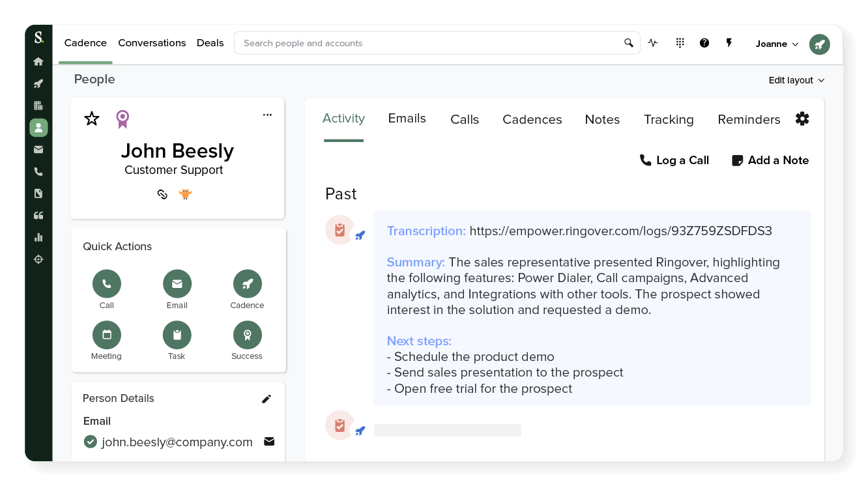Open the Home icon in the sidebar
Viewport: 868px width, 486px height.
38,61
